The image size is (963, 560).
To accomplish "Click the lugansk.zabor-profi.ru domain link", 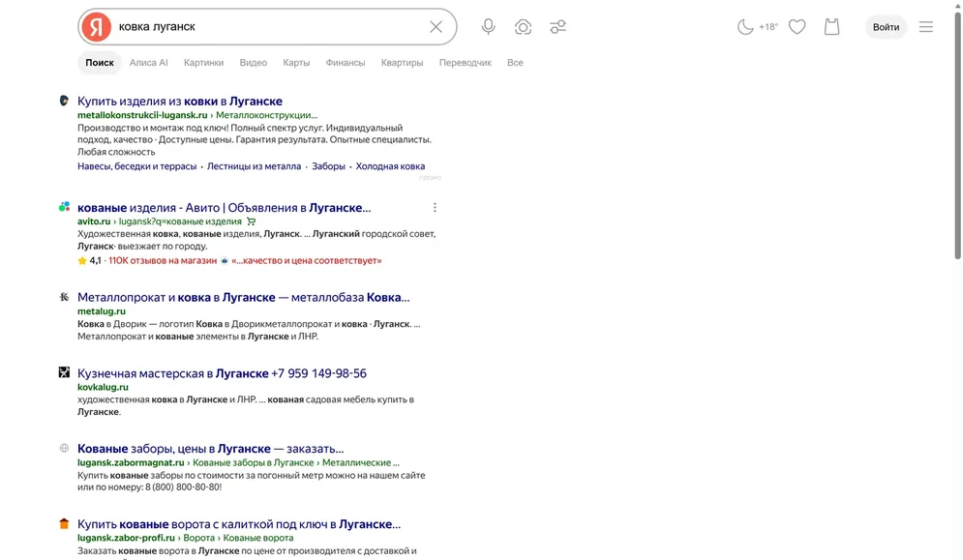I will [x=127, y=538].
